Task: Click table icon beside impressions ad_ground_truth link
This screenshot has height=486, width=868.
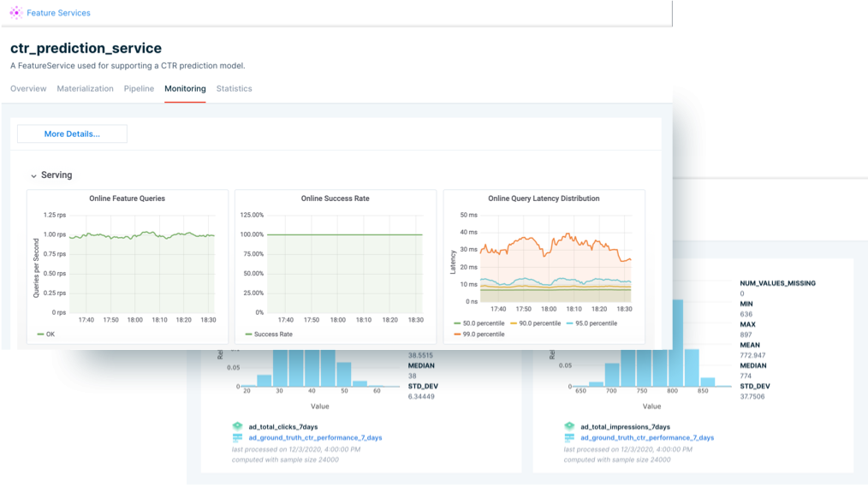Action: pyautogui.click(x=569, y=438)
